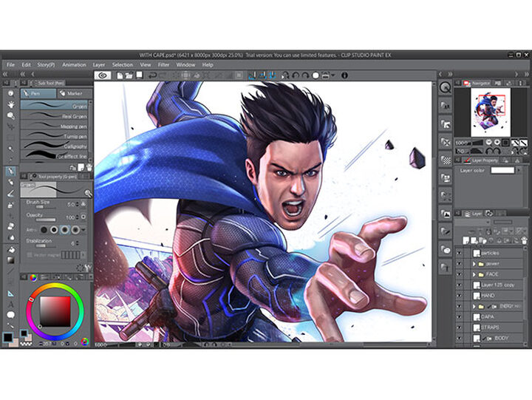Image resolution: width=532 pixels, height=400 pixels.
Task: Select the Ruler triangle tool
Action: coord(11,293)
